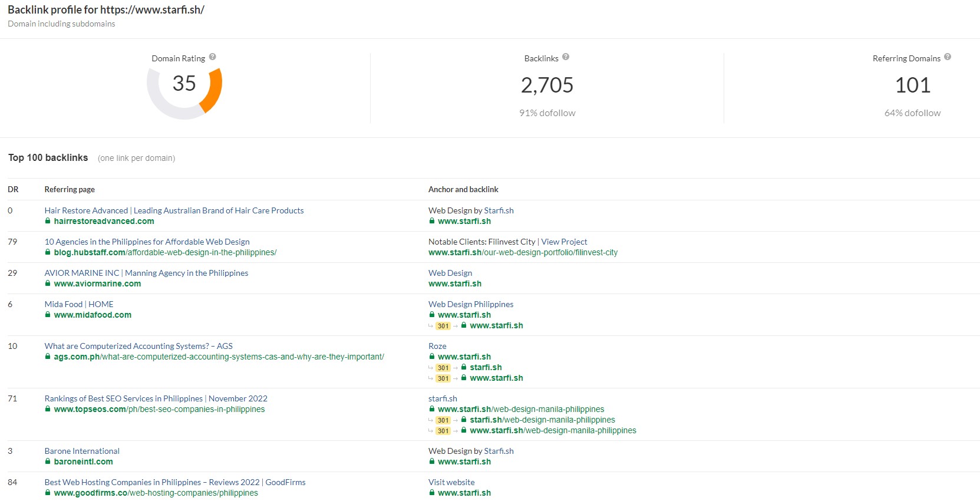Click the Backlinks help question-mark icon
The width and height of the screenshot is (980, 501).
click(x=566, y=57)
